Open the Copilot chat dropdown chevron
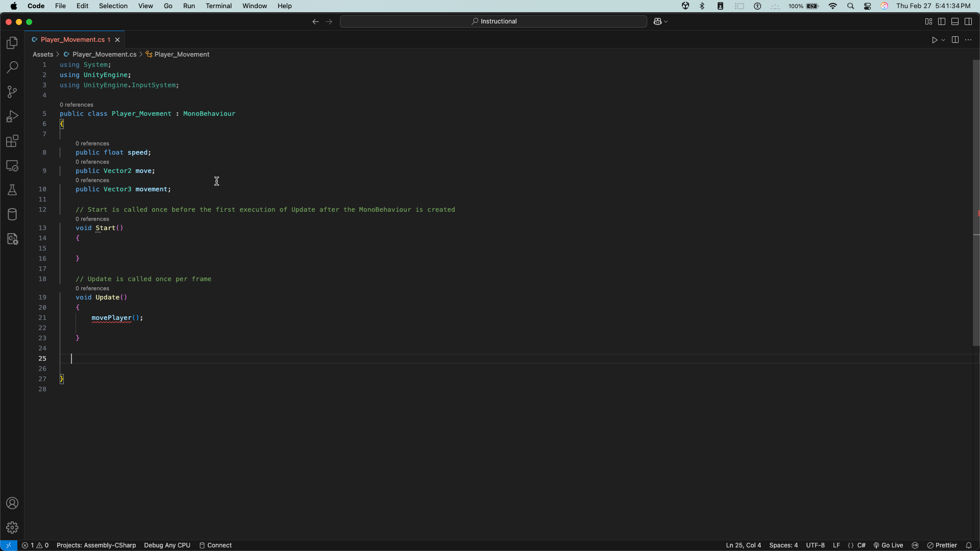Screen dimensions: 980x551 (x=666, y=21)
